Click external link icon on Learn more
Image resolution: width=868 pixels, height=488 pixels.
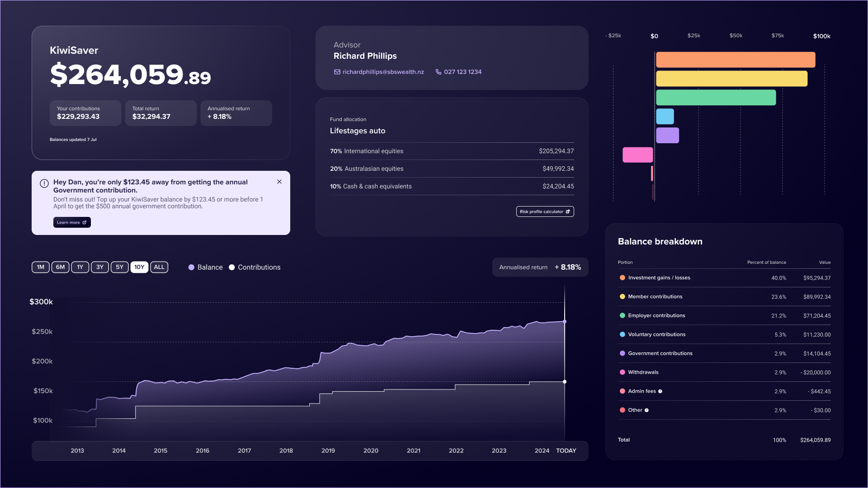pos(85,222)
